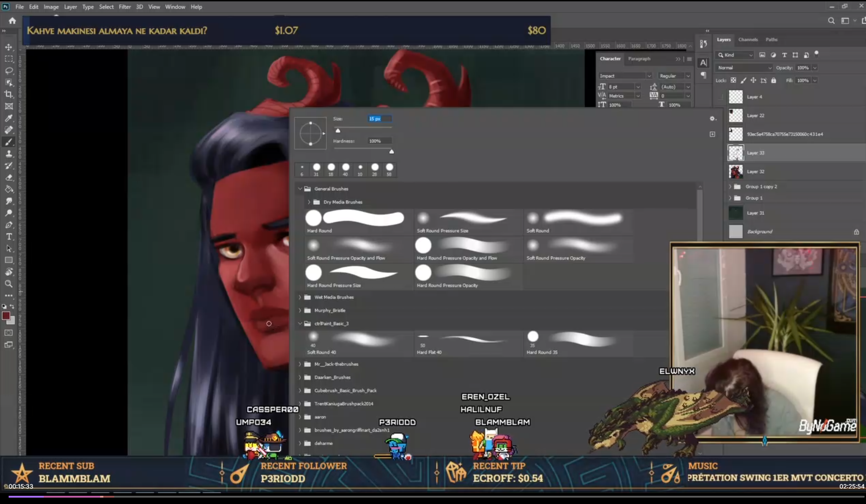This screenshot has height=504, width=866.
Task: Select the Crop tool
Action: pyautogui.click(x=9, y=94)
